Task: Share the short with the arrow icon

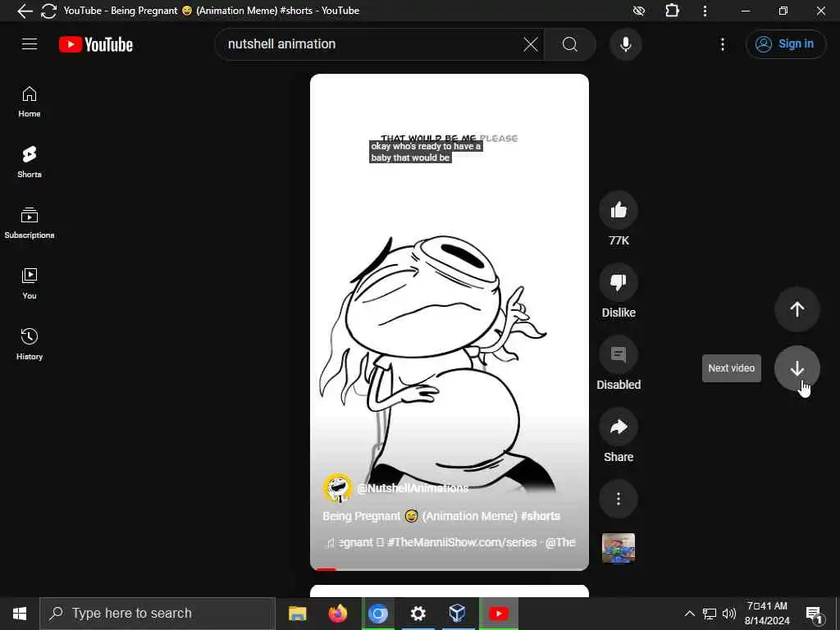Action: tap(619, 427)
